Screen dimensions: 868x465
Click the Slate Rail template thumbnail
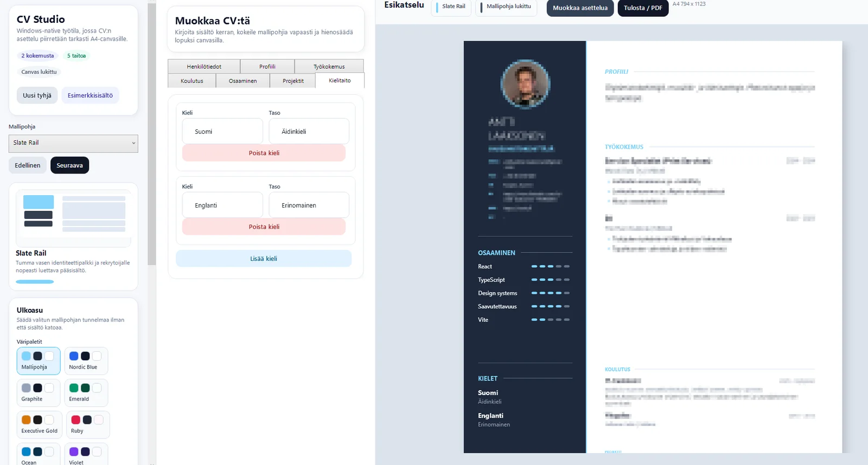74,218
